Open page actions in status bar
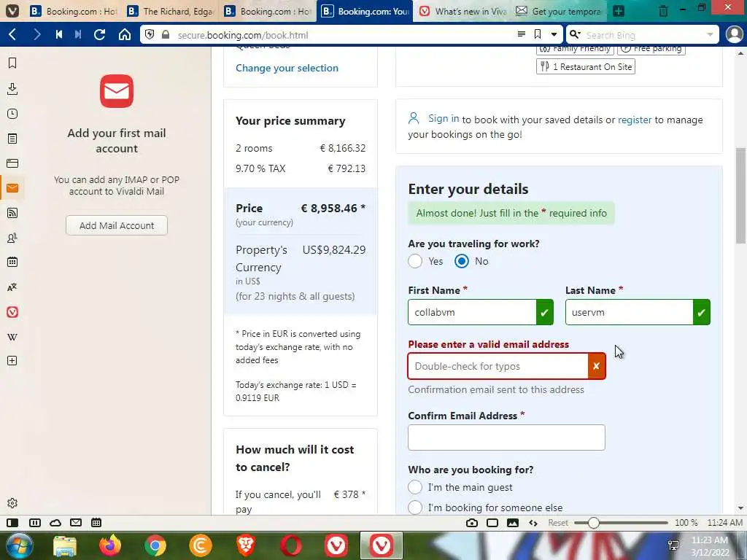 (x=533, y=523)
